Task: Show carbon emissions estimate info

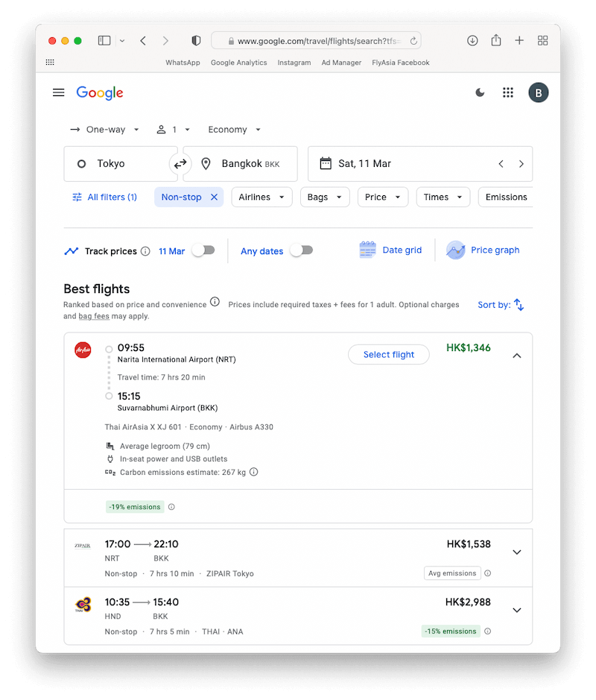Action: coord(254,472)
